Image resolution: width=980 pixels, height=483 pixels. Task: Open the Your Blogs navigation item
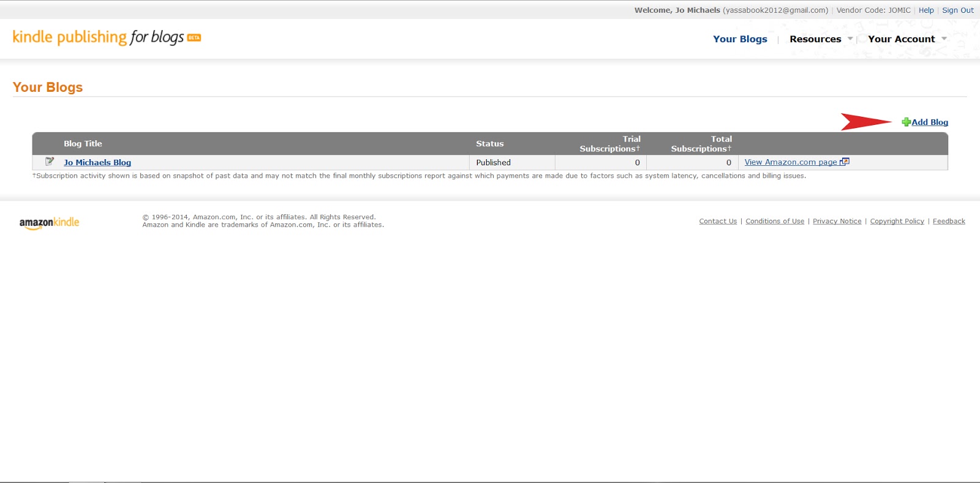point(740,39)
